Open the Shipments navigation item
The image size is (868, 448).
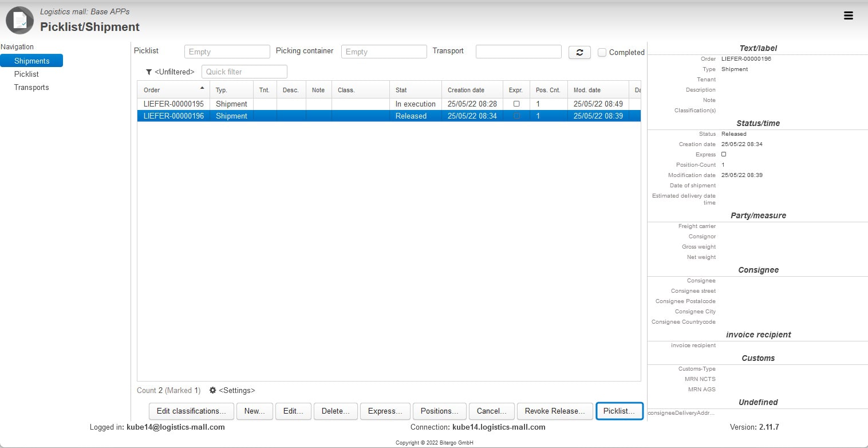(31, 61)
